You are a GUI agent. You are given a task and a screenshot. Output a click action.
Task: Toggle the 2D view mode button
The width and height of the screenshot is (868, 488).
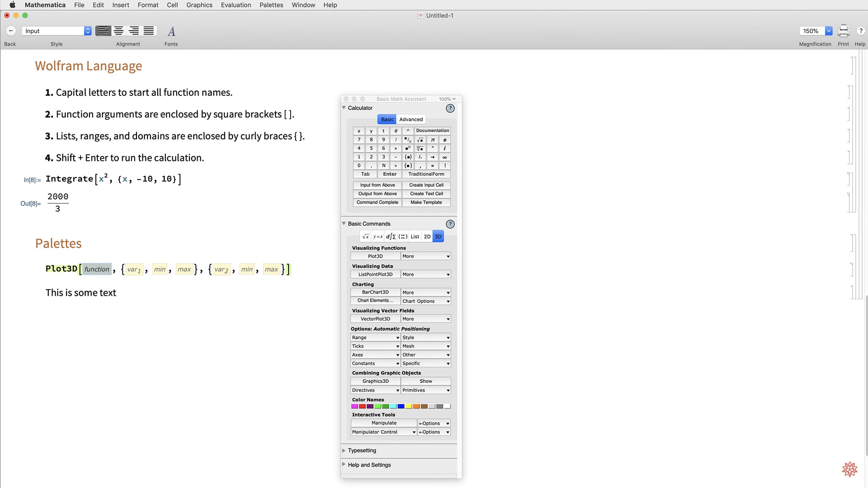(428, 236)
